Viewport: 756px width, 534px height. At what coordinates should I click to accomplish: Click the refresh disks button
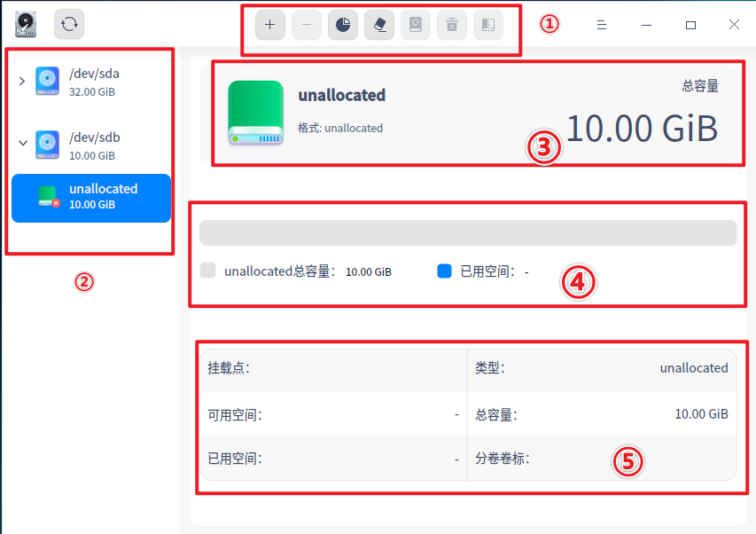[x=69, y=24]
